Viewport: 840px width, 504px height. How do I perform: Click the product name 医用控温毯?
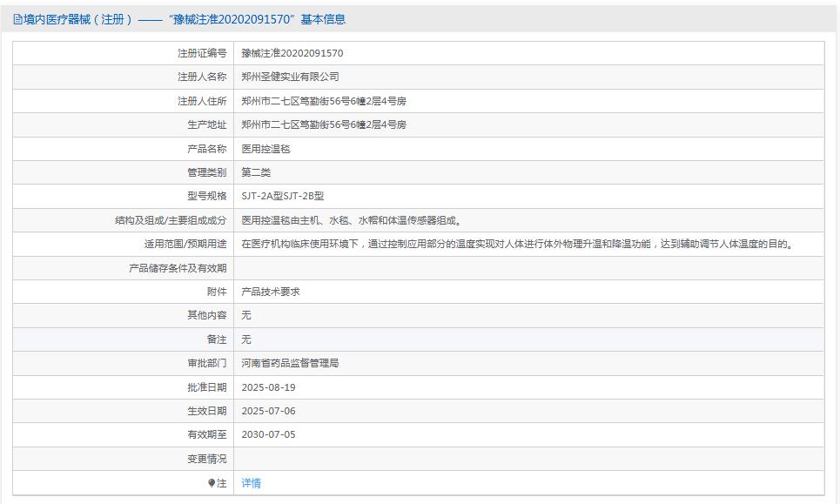(263, 148)
